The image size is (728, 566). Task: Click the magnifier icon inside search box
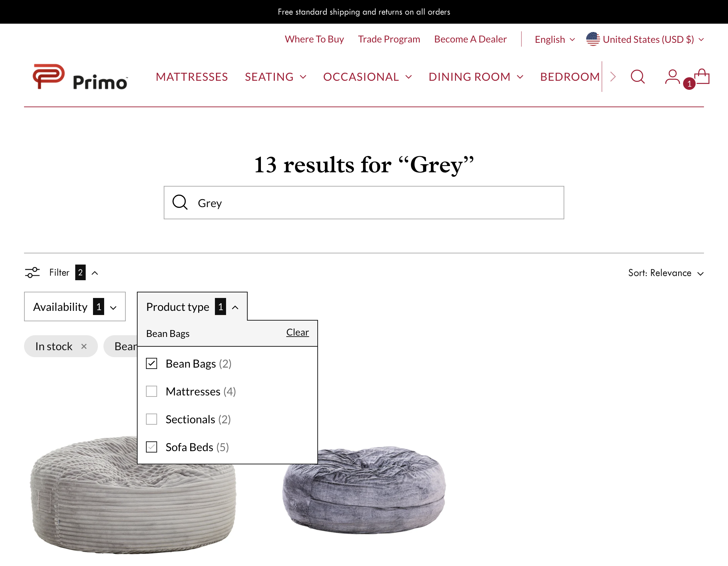[x=180, y=202]
